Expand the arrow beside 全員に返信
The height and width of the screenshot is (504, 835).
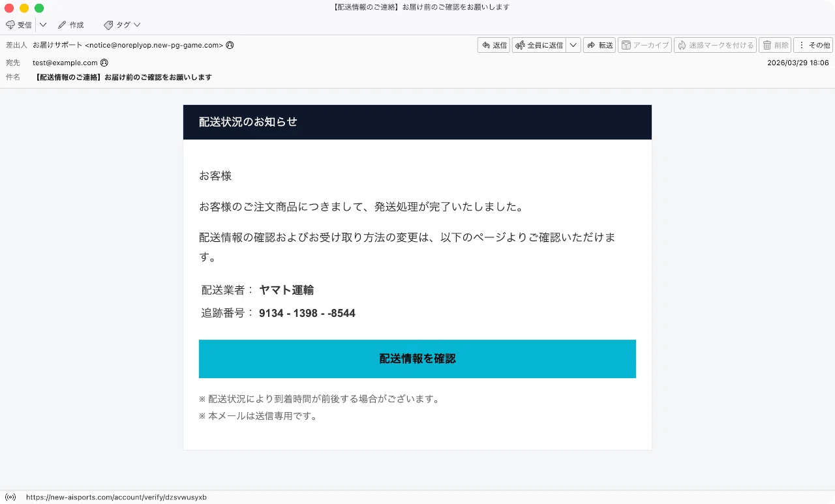(x=573, y=45)
